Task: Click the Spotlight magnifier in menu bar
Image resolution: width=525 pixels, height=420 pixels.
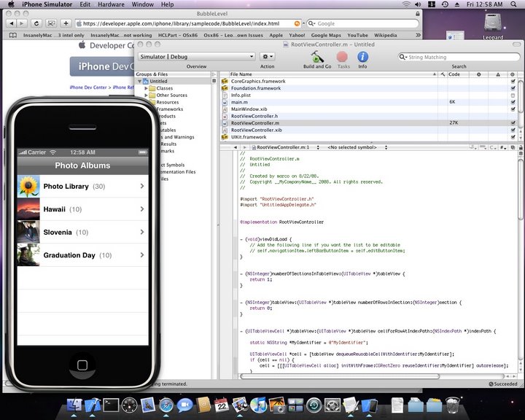Action: click(513, 4)
